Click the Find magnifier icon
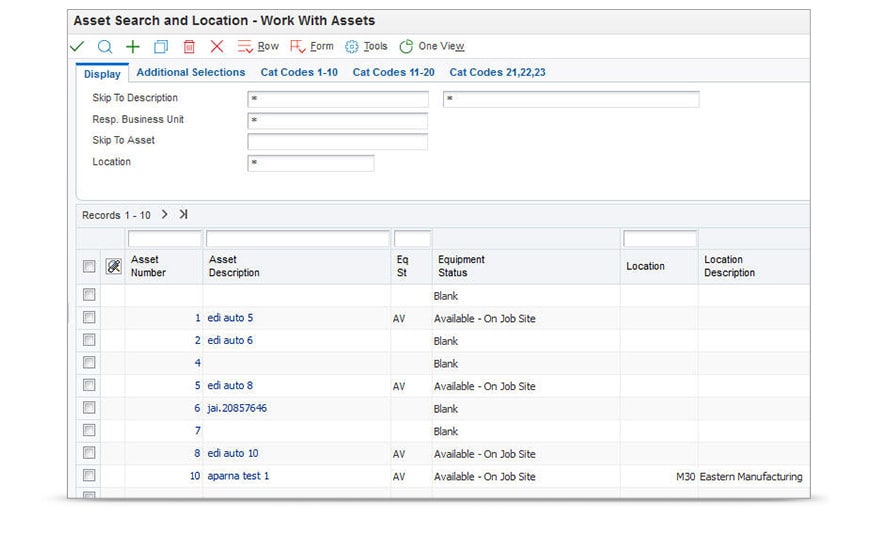 click(x=105, y=47)
